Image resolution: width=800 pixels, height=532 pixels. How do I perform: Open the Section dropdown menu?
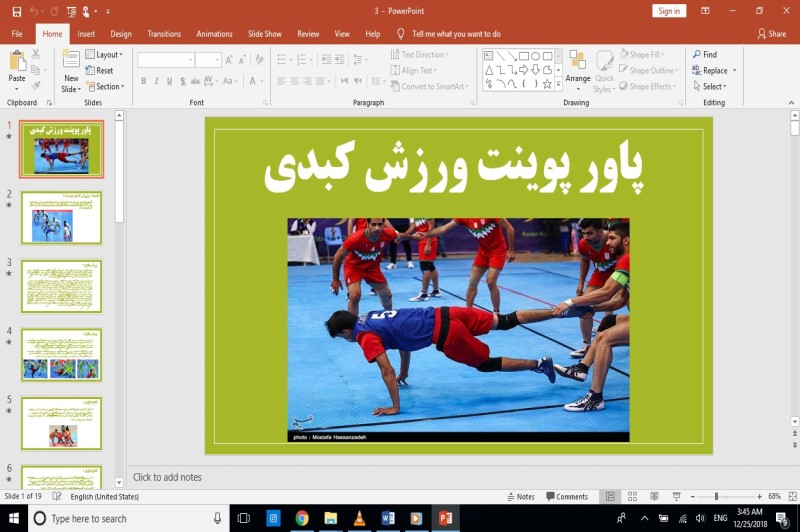106,87
